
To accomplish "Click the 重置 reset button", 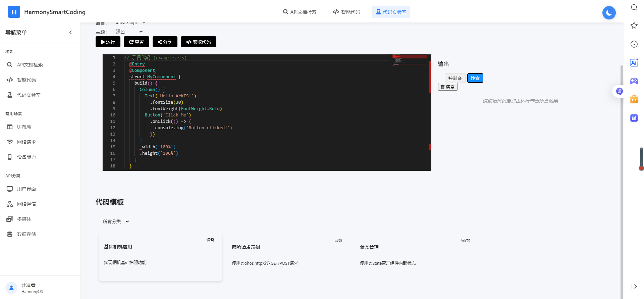I will 136,42.
